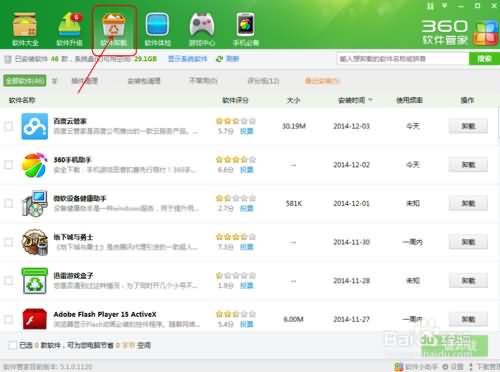Click 投票 link for Adobe Flash Player

tap(247, 324)
